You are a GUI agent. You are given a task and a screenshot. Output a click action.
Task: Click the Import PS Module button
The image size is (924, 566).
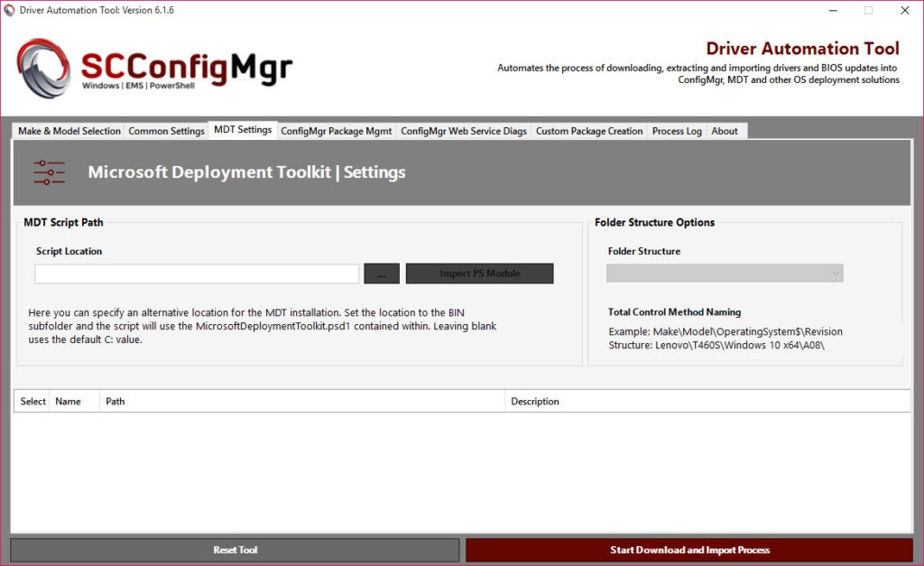click(x=480, y=274)
